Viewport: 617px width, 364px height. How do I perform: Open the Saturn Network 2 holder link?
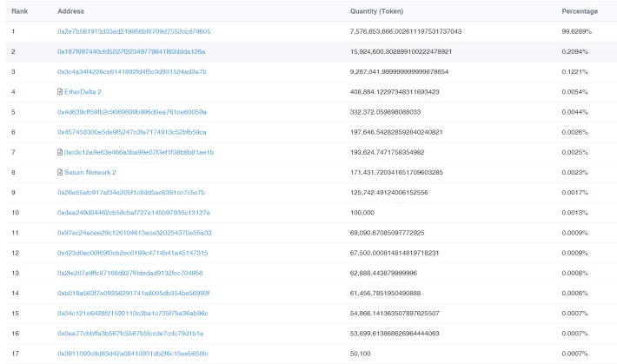pyautogui.click(x=90, y=172)
